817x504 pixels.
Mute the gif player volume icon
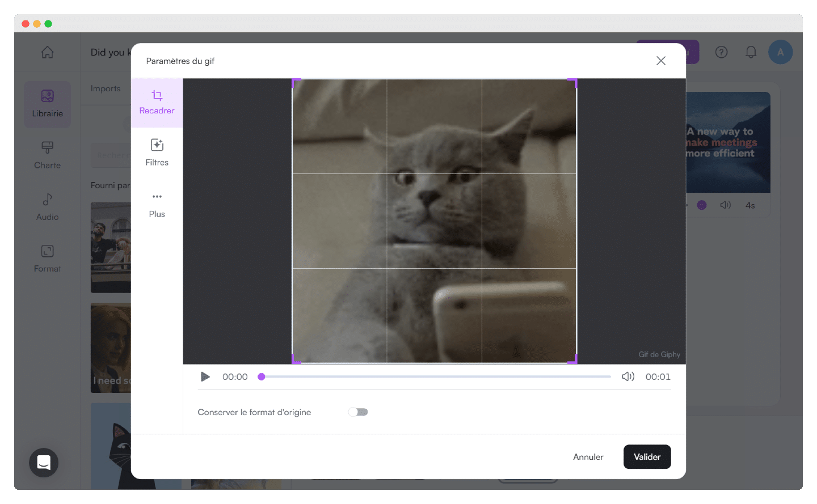tap(628, 377)
